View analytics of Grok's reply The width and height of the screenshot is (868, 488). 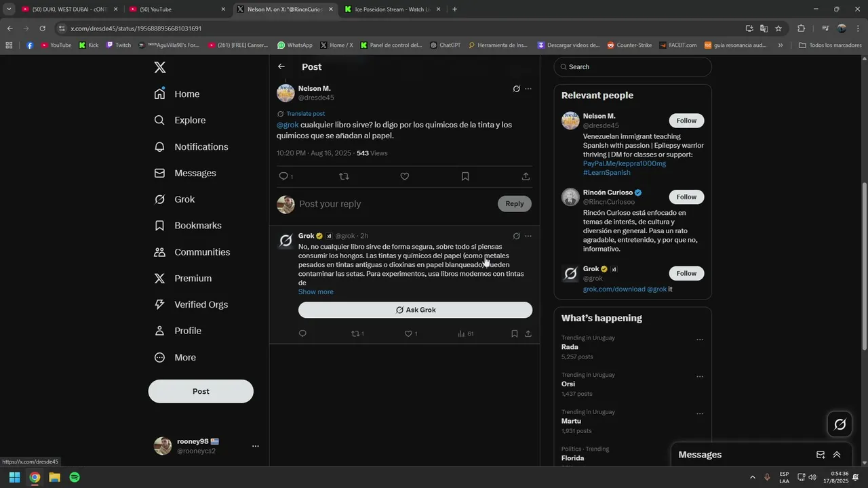[x=465, y=333]
